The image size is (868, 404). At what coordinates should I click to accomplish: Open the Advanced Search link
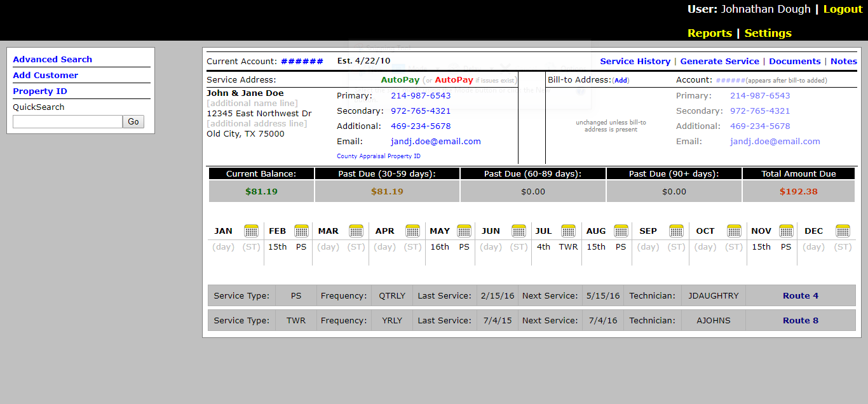point(52,59)
